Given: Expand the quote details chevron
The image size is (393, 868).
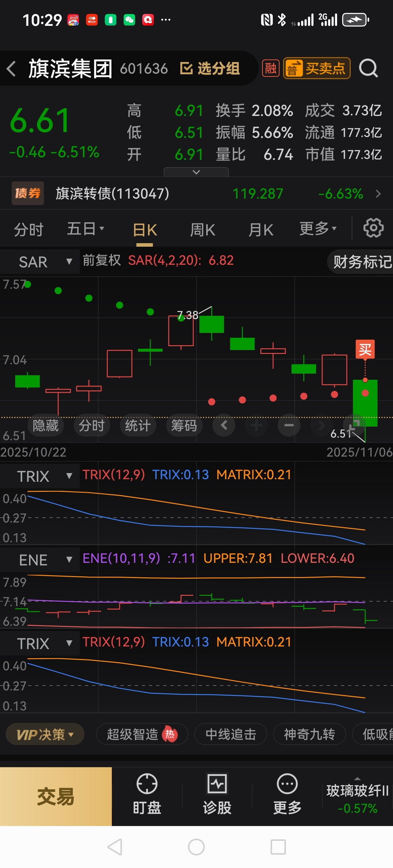Looking at the screenshot, I should (x=196, y=172).
